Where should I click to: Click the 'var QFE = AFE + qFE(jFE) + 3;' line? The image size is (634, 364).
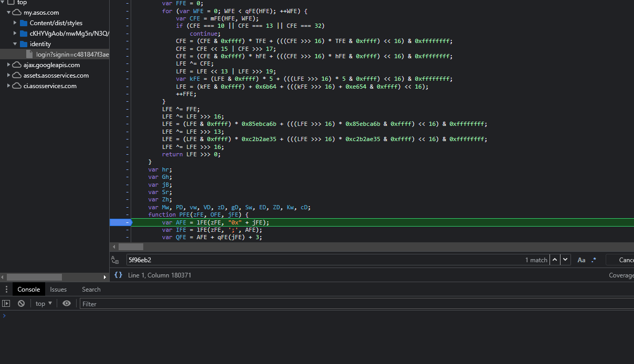click(x=212, y=237)
